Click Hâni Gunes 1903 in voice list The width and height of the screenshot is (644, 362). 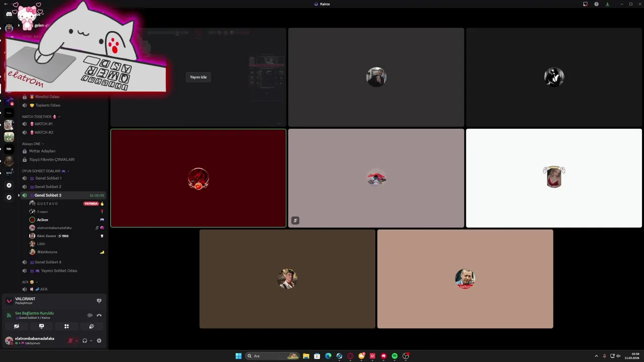[x=53, y=236]
